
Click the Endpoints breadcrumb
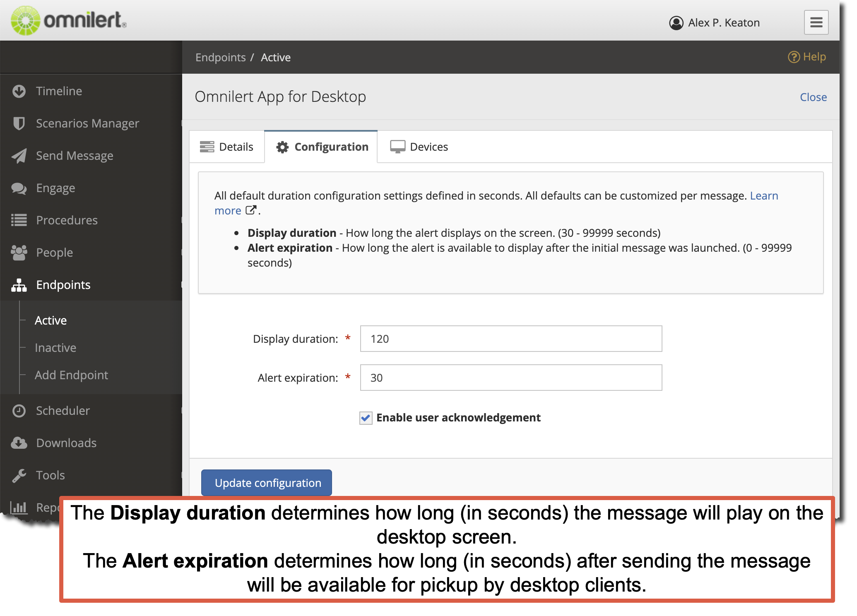click(x=221, y=58)
